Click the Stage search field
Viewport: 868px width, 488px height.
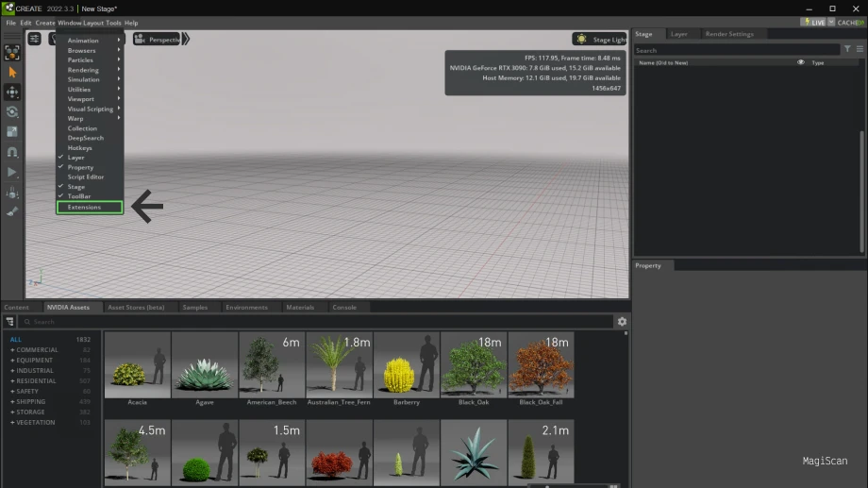[737, 50]
